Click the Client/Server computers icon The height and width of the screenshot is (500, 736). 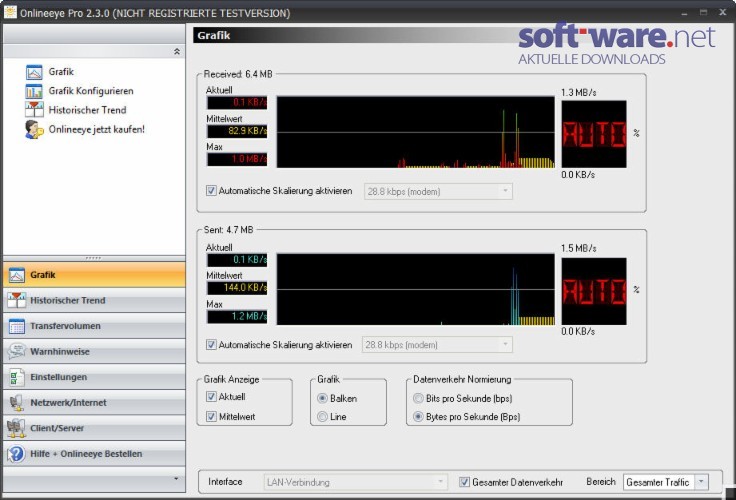[x=16, y=428]
